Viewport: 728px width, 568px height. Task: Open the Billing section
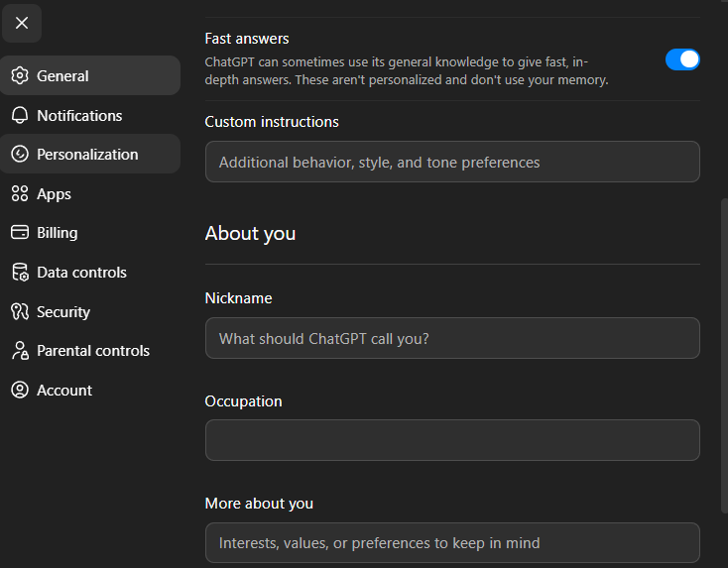click(x=90, y=232)
